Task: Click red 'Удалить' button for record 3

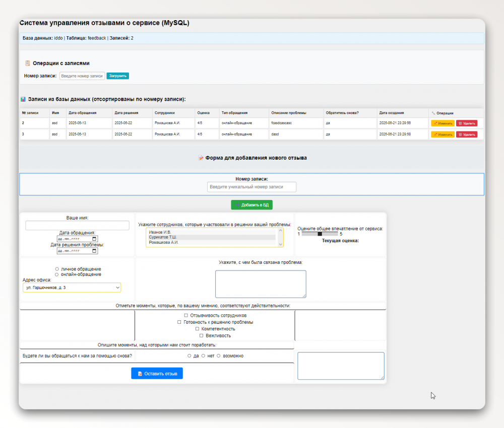Action: pos(466,134)
